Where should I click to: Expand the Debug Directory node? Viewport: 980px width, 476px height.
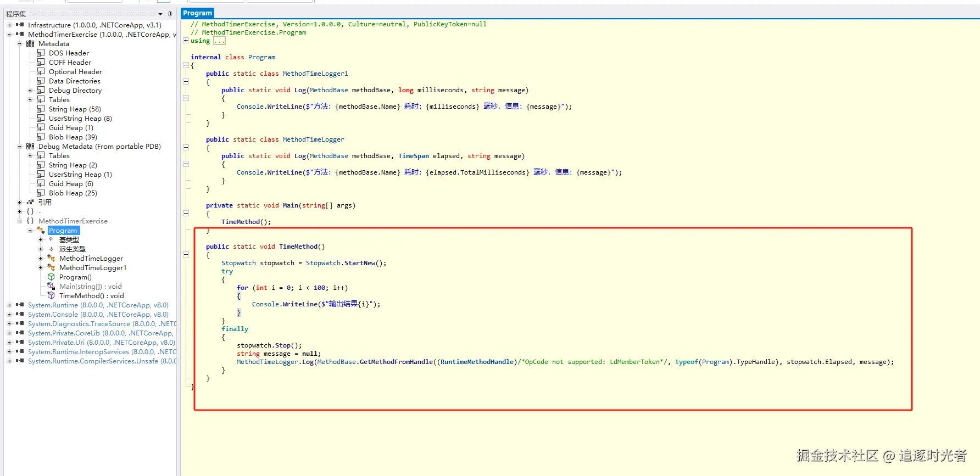pos(30,90)
